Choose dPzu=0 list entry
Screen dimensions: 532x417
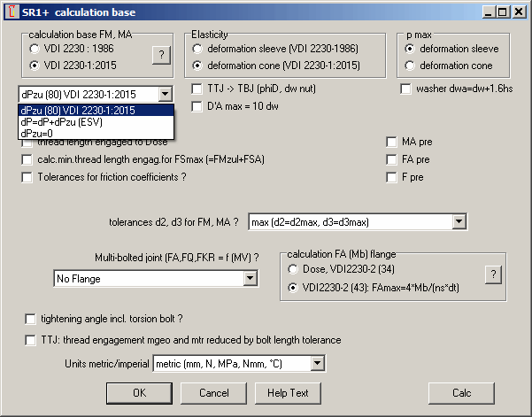38,131
